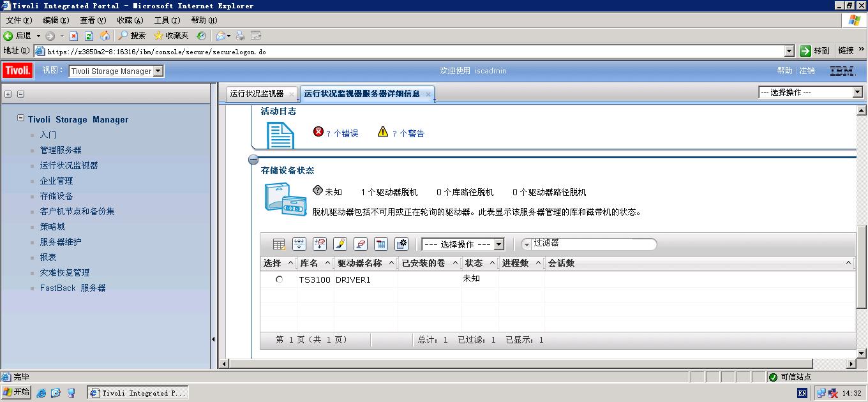
Task: Collapse the Tivoli Storage Manager tree node
Action: pos(21,118)
